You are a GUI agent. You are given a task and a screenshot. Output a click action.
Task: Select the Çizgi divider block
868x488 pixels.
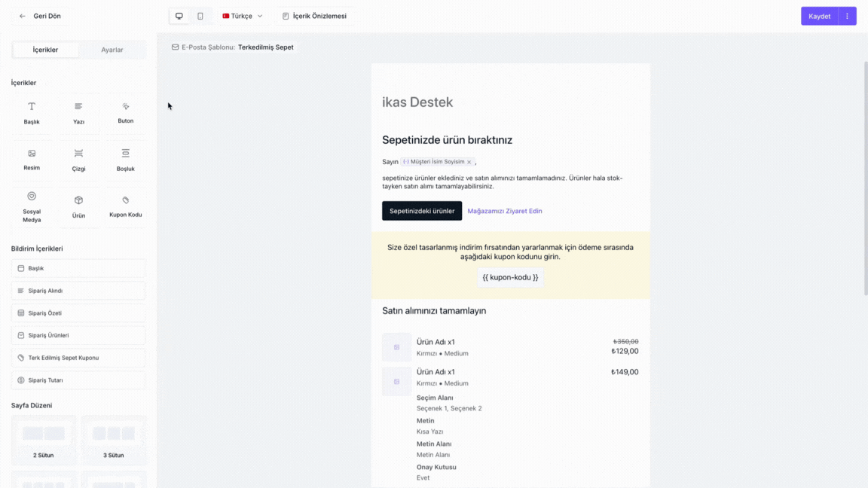coord(78,159)
